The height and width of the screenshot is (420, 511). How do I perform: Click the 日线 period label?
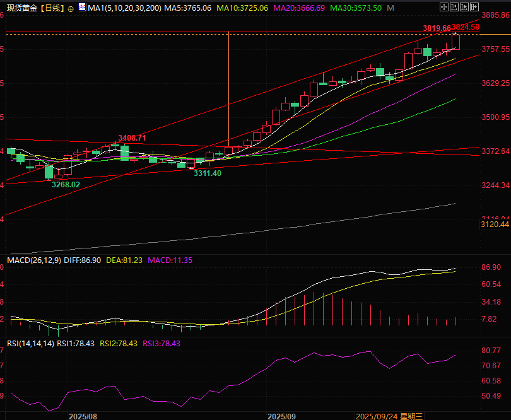click(x=52, y=8)
